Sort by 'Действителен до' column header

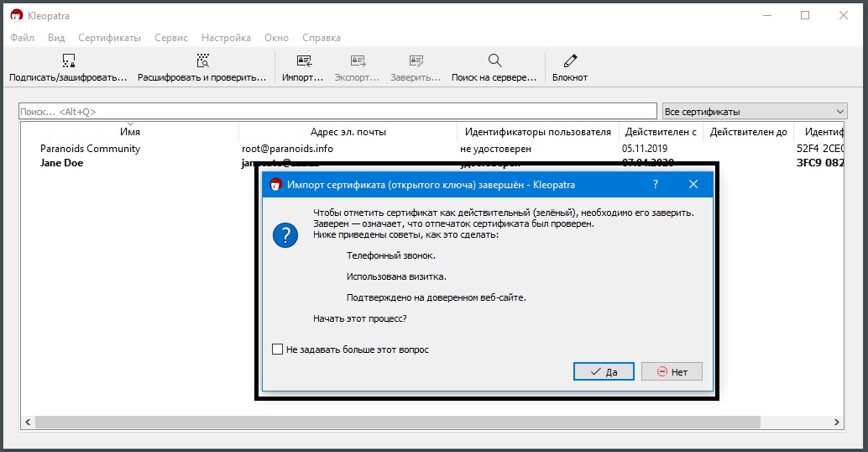(749, 132)
